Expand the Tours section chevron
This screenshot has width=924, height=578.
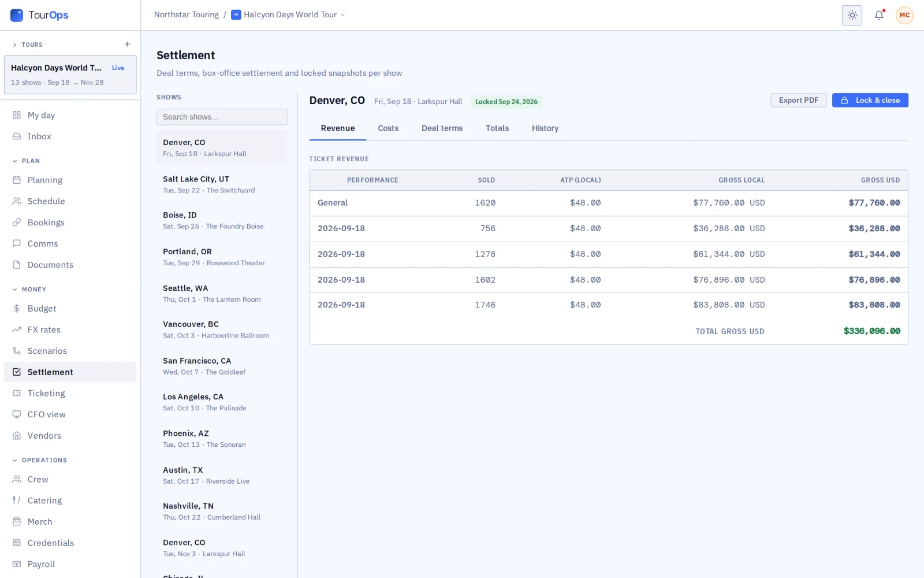point(15,45)
